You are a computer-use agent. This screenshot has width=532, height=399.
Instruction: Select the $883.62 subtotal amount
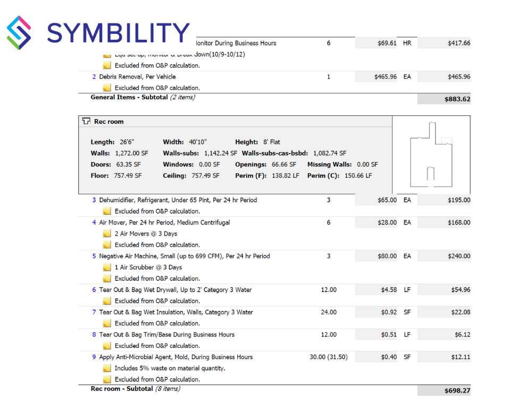tap(459, 98)
